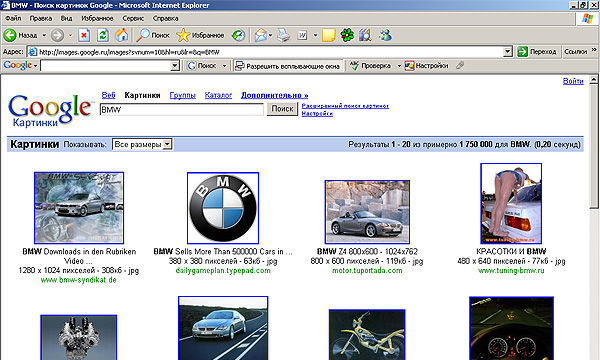Open the Все размеры size dropdown
Image resolution: width=600 pixels, height=360 pixels.
[142, 144]
